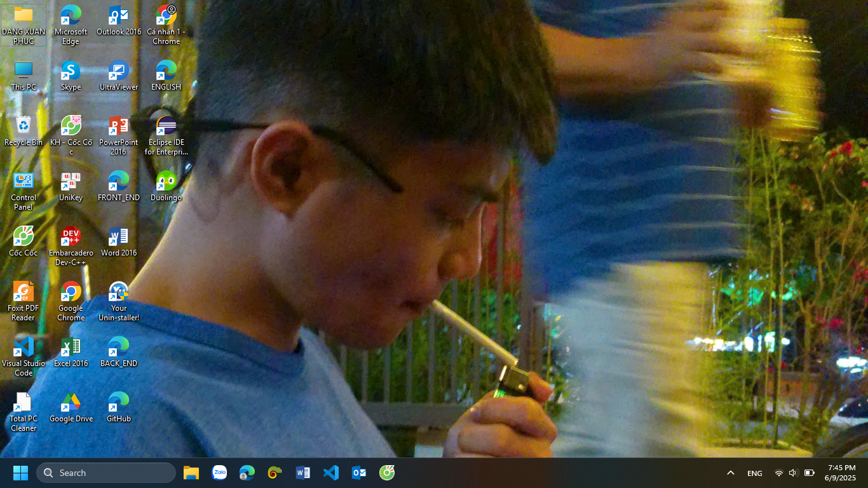Open the BACK_END Edge shortcut
This screenshot has width=868, height=488.
tap(119, 353)
